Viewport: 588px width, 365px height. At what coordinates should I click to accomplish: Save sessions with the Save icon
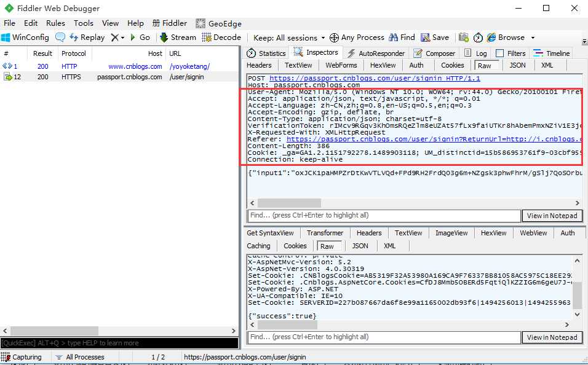click(435, 37)
